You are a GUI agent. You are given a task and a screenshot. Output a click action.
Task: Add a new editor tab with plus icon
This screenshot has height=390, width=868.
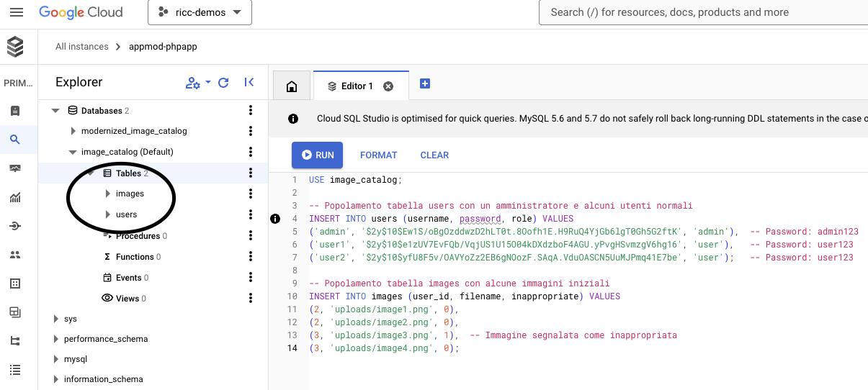coord(425,84)
